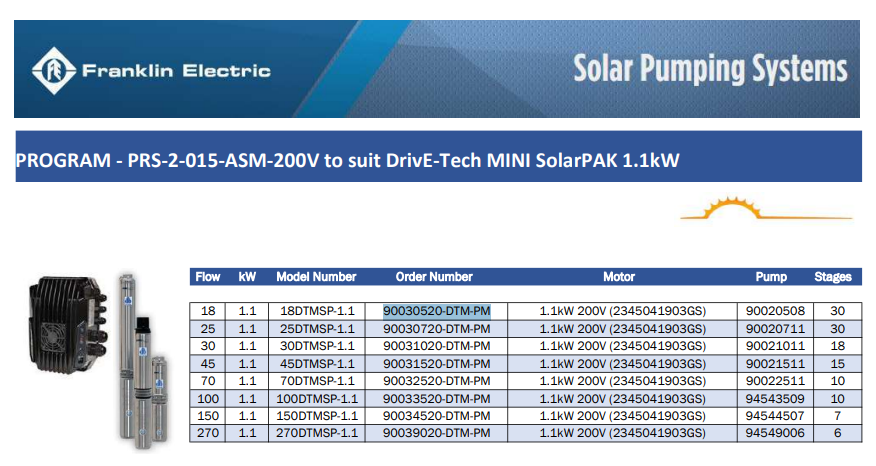The width and height of the screenshot is (876, 466).
Task: Click the PROGRAM PRS-2-015-ASM-200V title bar
Action: [439, 156]
